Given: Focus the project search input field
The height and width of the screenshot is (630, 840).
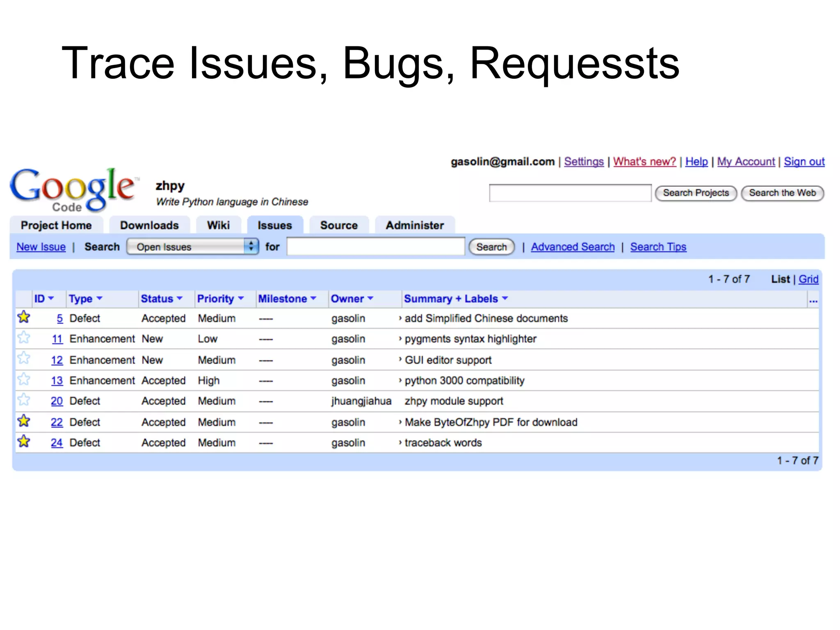Looking at the screenshot, I should [570, 193].
